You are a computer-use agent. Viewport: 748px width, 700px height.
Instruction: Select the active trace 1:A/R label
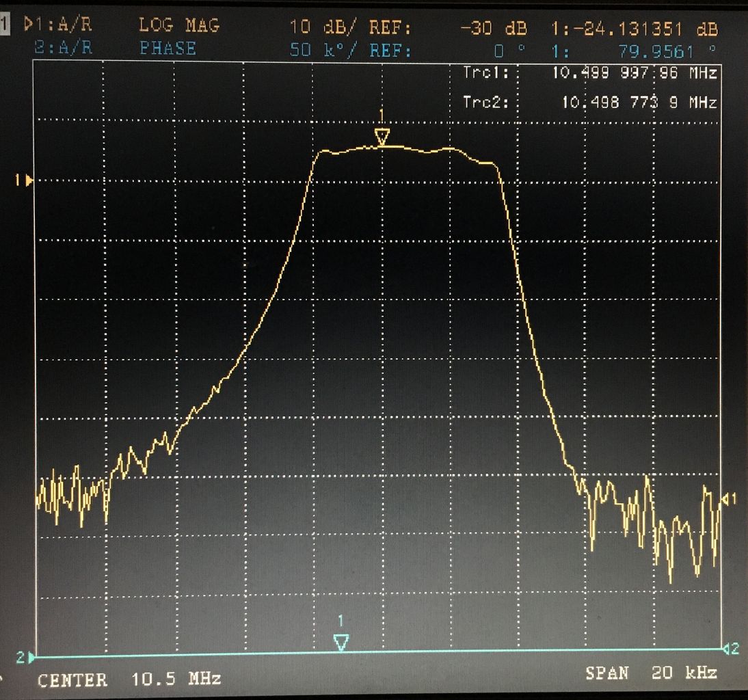point(57,25)
